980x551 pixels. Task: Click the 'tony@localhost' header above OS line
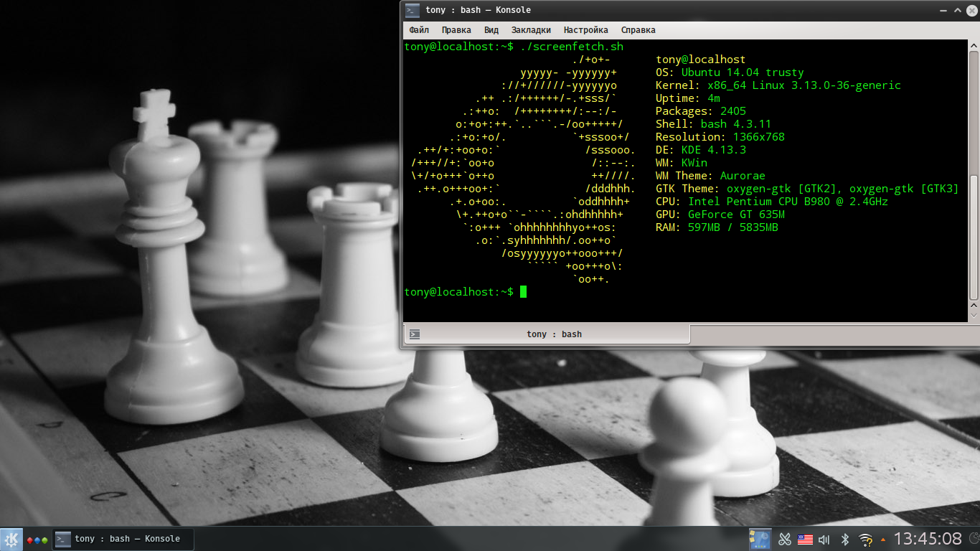click(x=701, y=60)
